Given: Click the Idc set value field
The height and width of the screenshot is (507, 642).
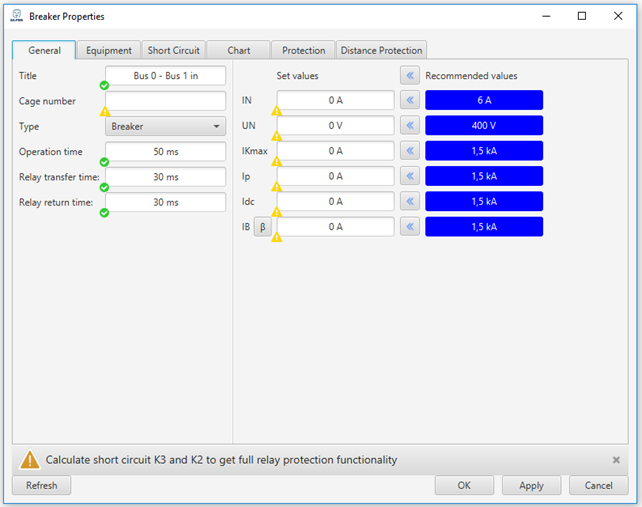Looking at the screenshot, I should [x=335, y=201].
